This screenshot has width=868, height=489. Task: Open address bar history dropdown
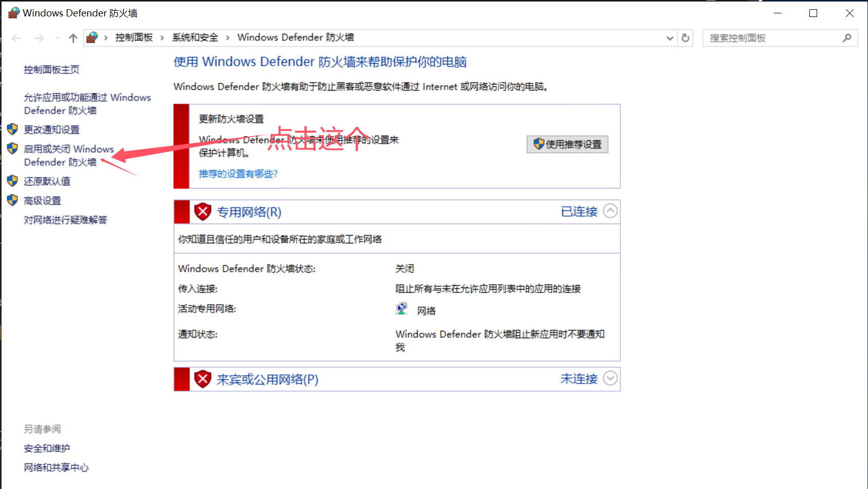point(670,38)
